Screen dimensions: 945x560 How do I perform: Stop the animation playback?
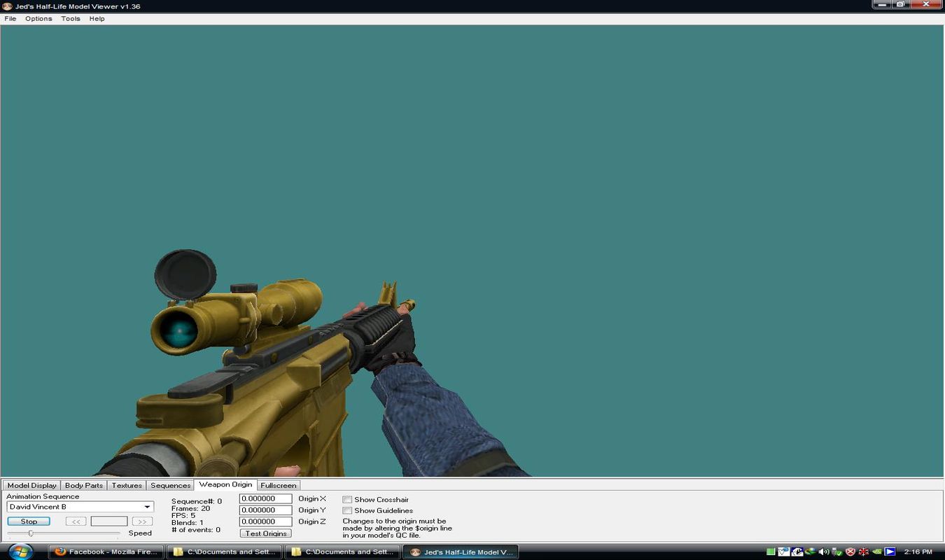[29, 521]
